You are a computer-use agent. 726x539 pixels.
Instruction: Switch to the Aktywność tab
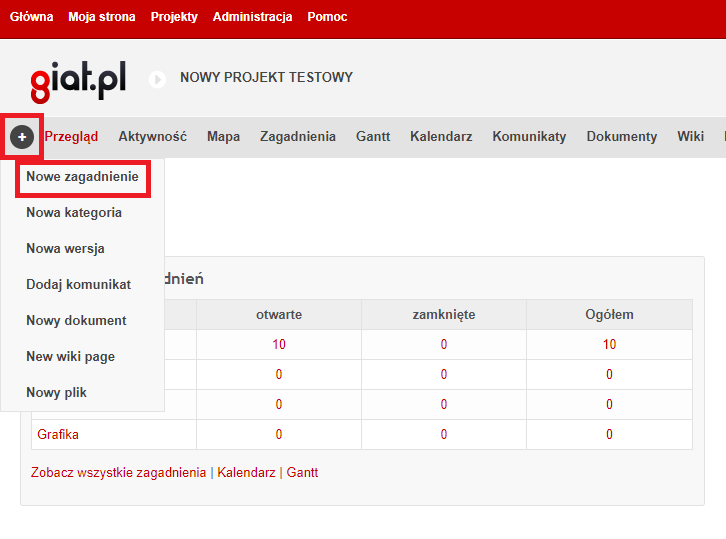(152, 137)
